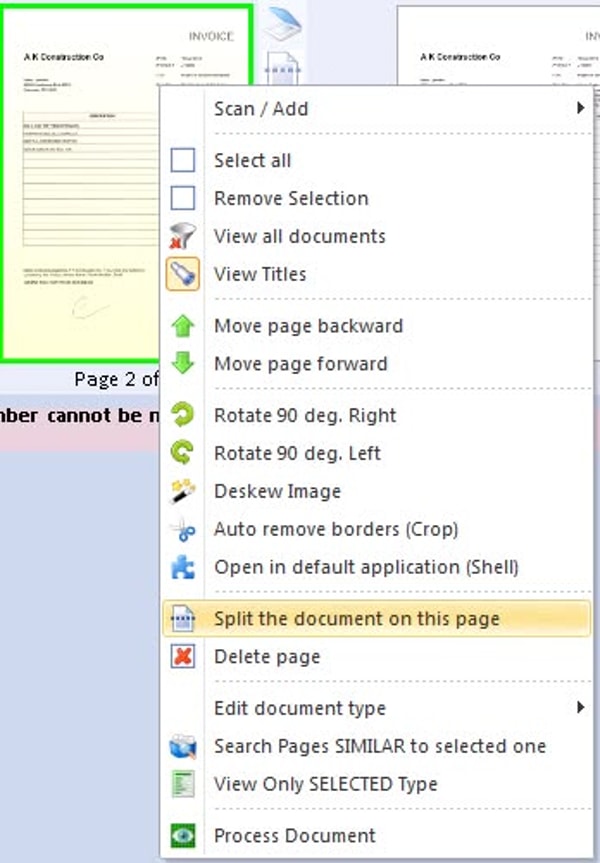Select Open in default application (Shell)

377,567
